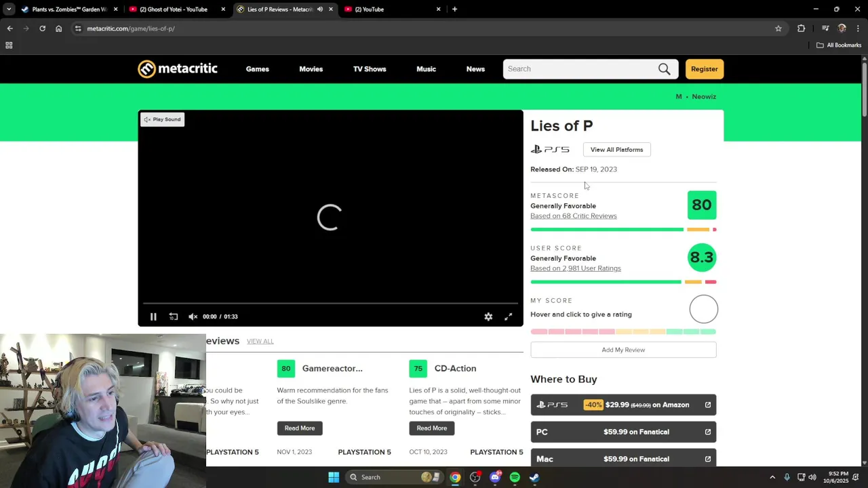Show hidden system tray icons
Image resolution: width=868 pixels, height=488 pixels.
772,477
